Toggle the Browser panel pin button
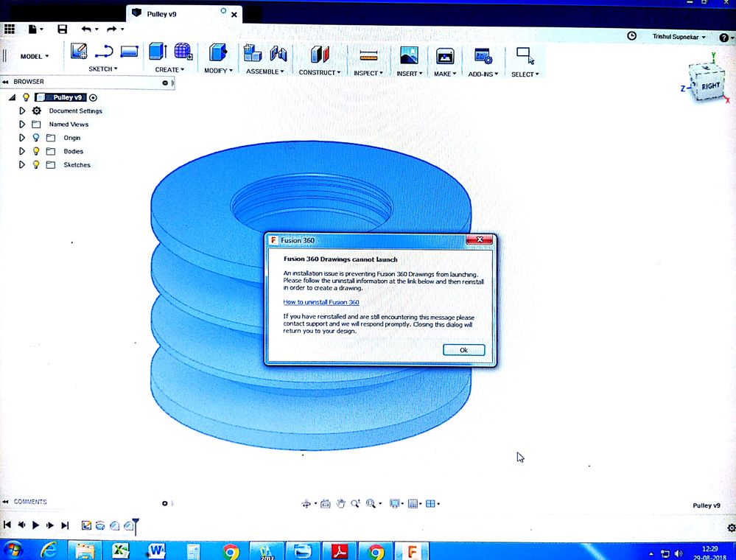 (165, 83)
